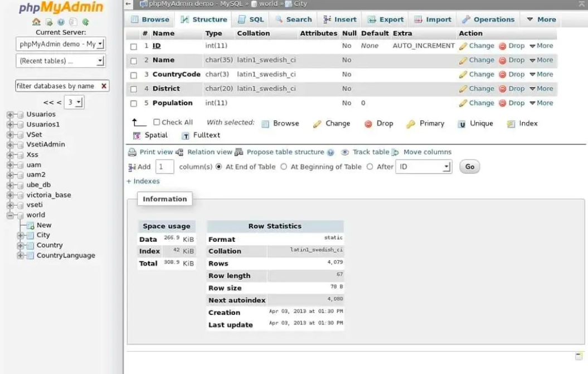Click the Move columns icon
Image resolution: width=588 pixels, height=374 pixels.
pos(395,152)
